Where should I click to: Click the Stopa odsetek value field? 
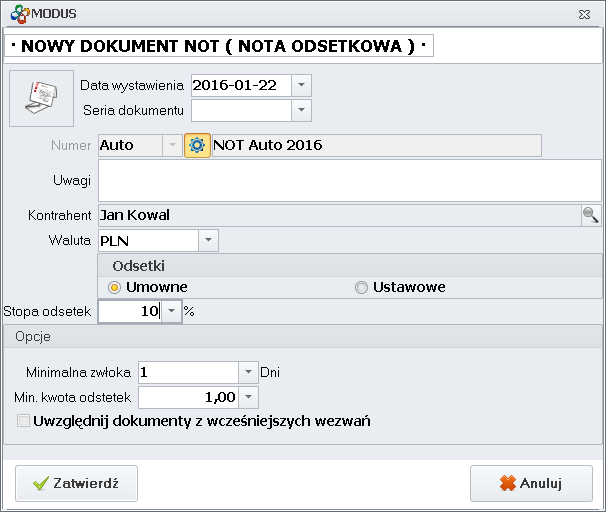click(x=130, y=311)
